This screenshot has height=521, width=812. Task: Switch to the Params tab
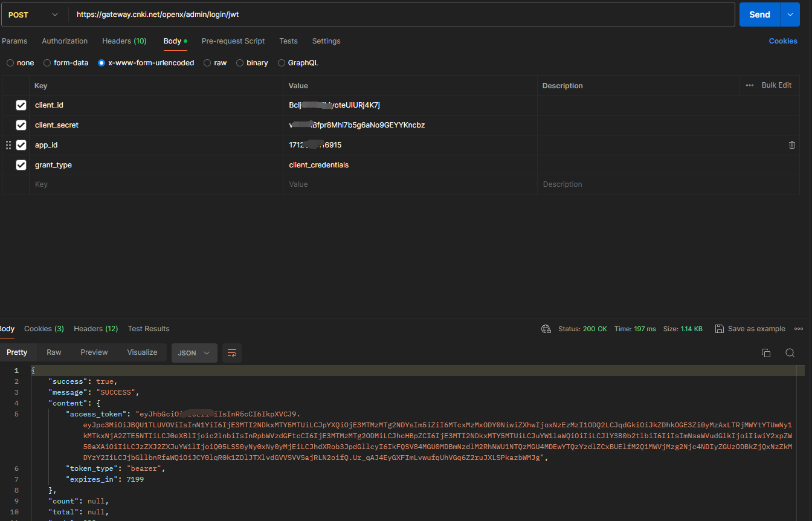pos(14,41)
